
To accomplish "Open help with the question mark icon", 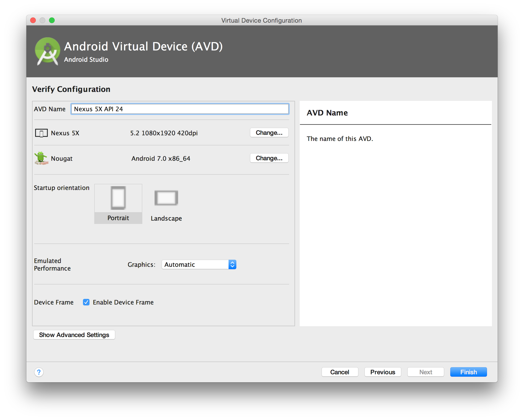I will (39, 372).
